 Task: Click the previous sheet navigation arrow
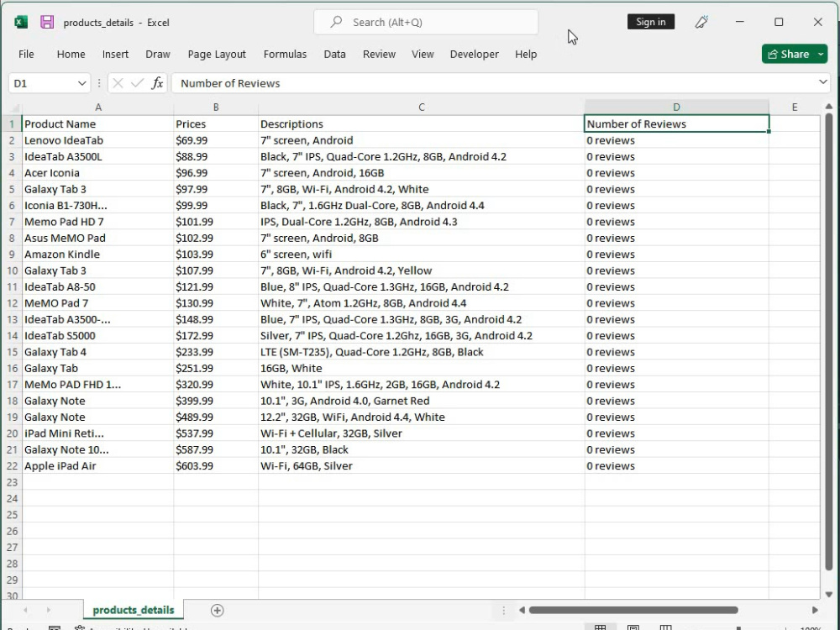25,610
